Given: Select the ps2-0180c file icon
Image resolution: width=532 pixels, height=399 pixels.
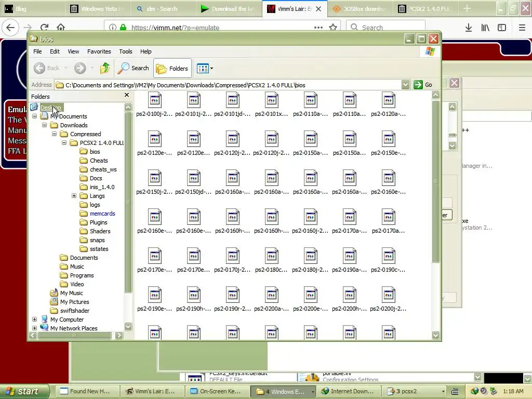Looking at the screenshot, I should click(271, 257).
